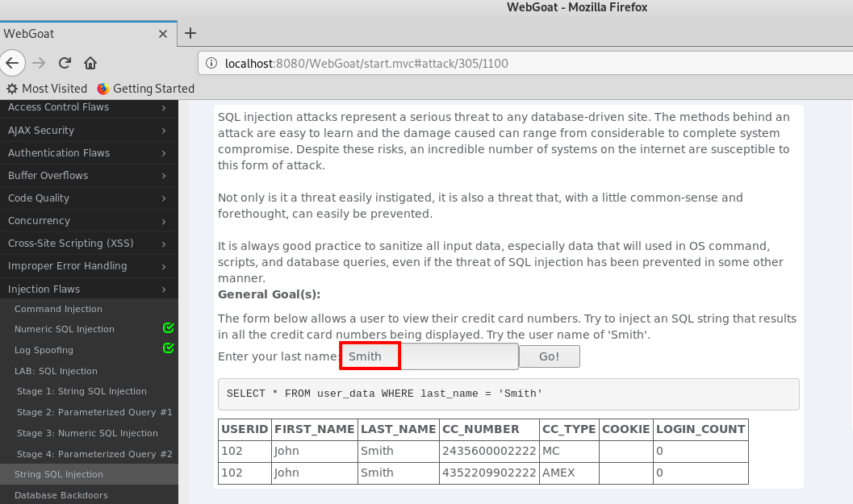Click card number 4352209902222
This screenshot has width=853, height=504.
489,473
